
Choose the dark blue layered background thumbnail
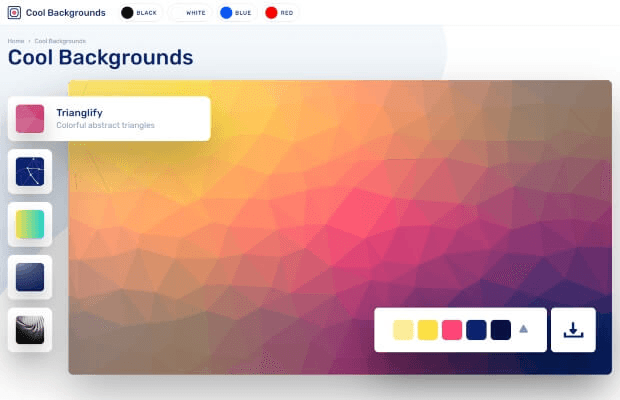pos(30,277)
